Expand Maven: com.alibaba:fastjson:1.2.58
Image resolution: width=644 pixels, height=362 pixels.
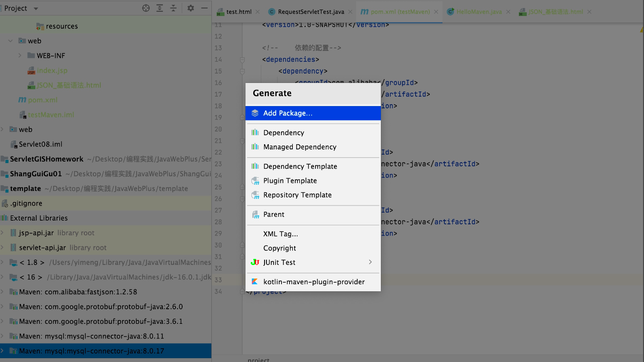point(2,292)
